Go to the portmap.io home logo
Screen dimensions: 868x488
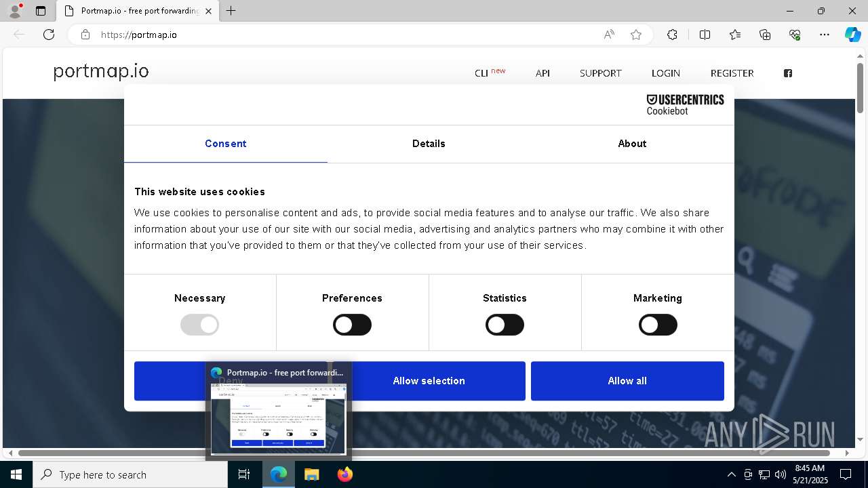(101, 72)
